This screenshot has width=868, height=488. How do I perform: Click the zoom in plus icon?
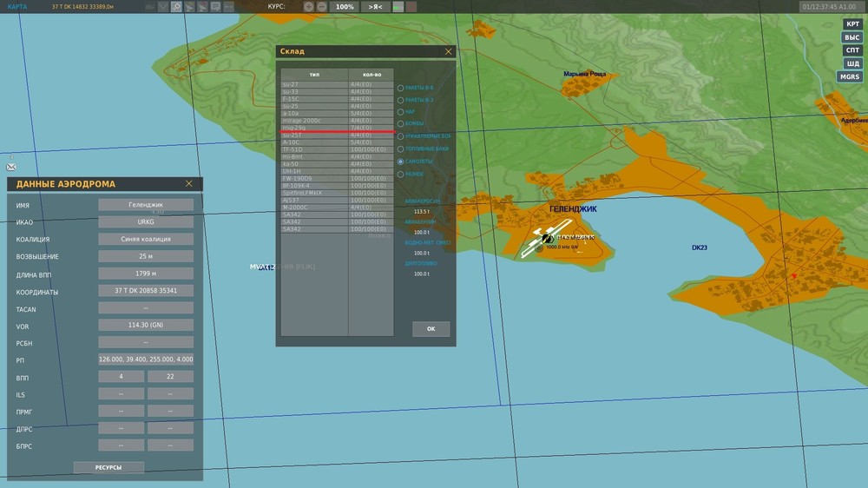coord(309,6)
